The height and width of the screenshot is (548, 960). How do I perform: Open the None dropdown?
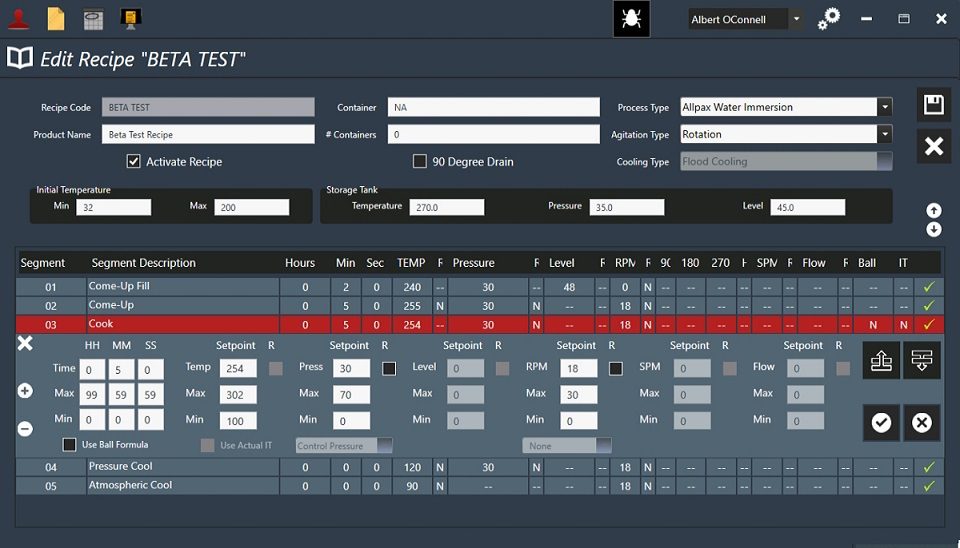pos(603,446)
